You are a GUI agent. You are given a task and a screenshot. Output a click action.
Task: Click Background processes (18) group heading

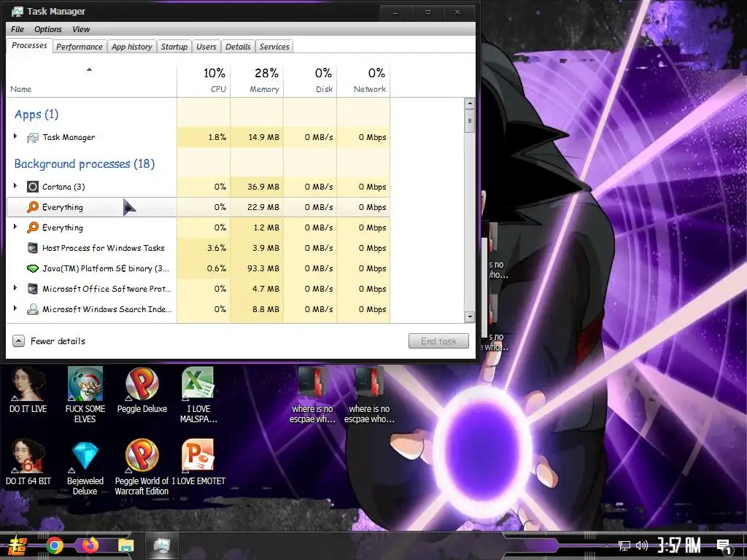click(85, 164)
